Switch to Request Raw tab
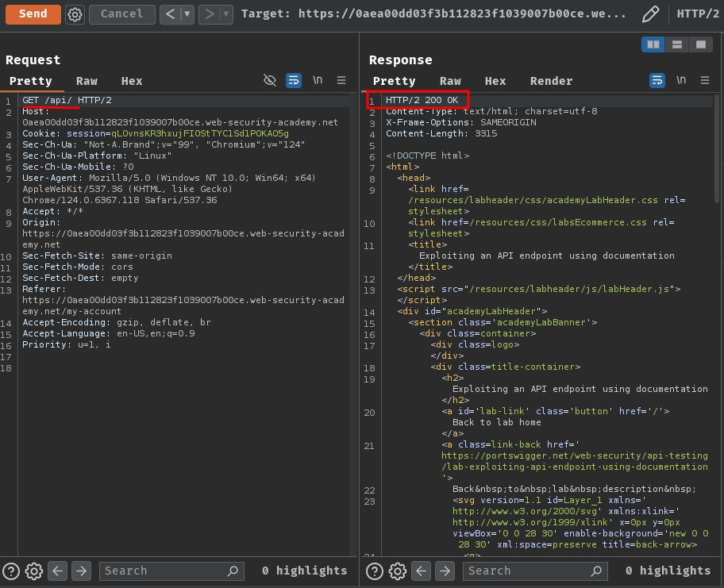The image size is (724, 588). coord(87,81)
